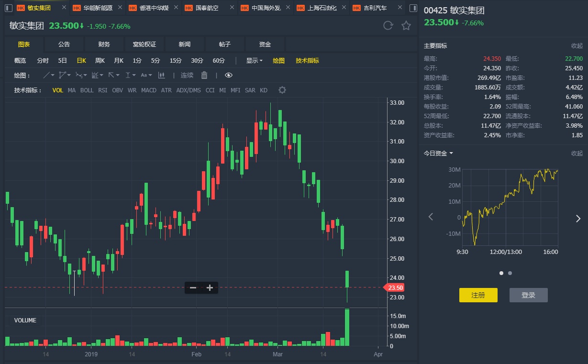Open the 显示 dropdown menu
The height and width of the screenshot is (364, 588).
254,61
